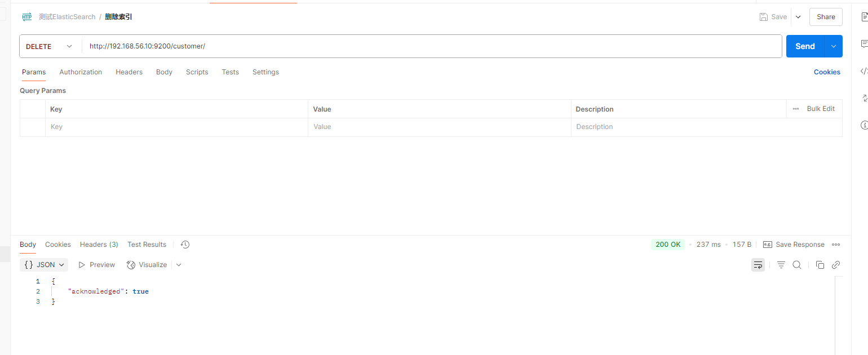The height and width of the screenshot is (355, 868).
Task: Click the query param Description input
Action: 707,127
